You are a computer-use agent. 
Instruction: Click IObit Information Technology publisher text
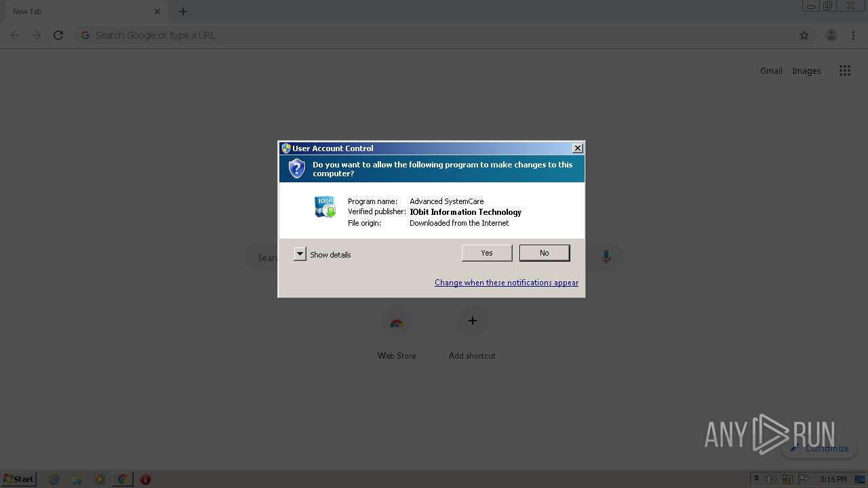pos(465,212)
